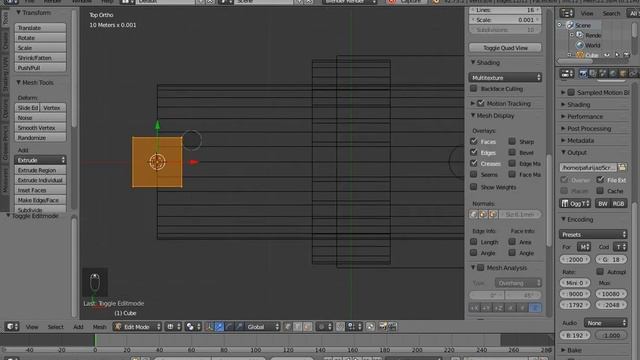Screen dimensions: 640x360
Task: Open the Extrude dropdown in Mesh Tools
Action: [40, 160]
